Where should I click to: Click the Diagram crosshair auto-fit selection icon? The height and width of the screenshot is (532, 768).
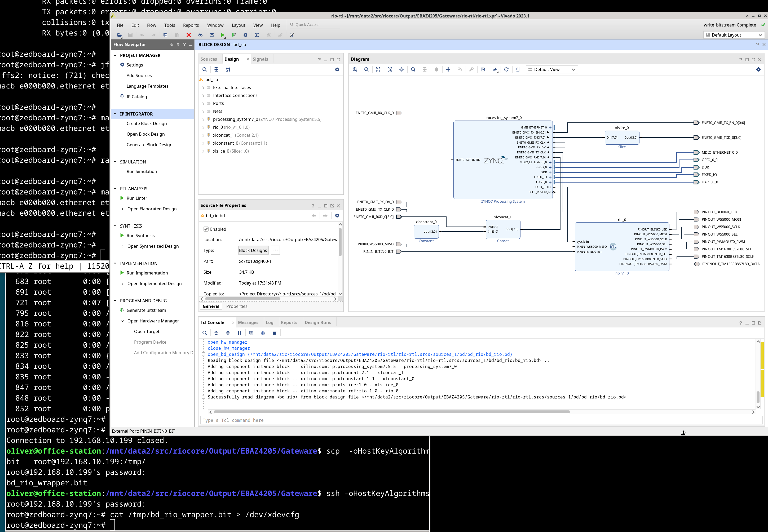[401, 70]
